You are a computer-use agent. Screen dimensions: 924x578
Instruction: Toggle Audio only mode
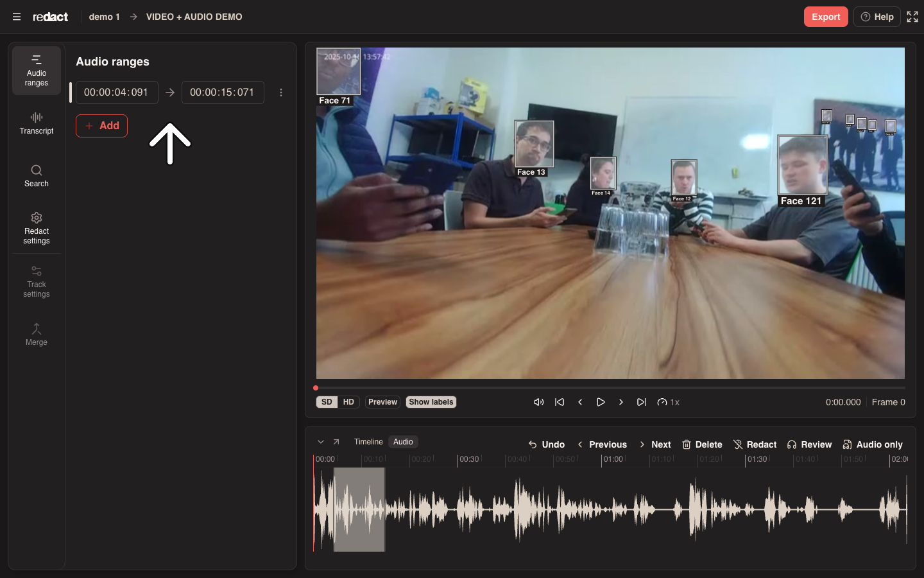873,444
